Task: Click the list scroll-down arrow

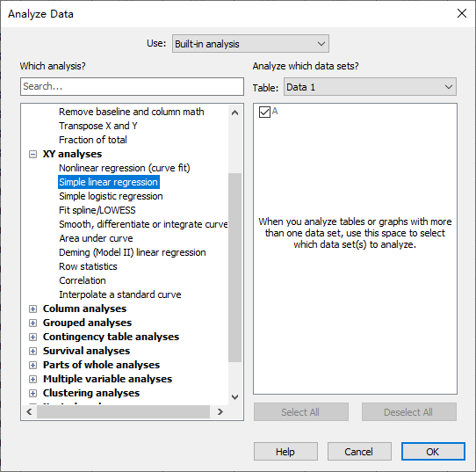Action: (x=234, y=397)
